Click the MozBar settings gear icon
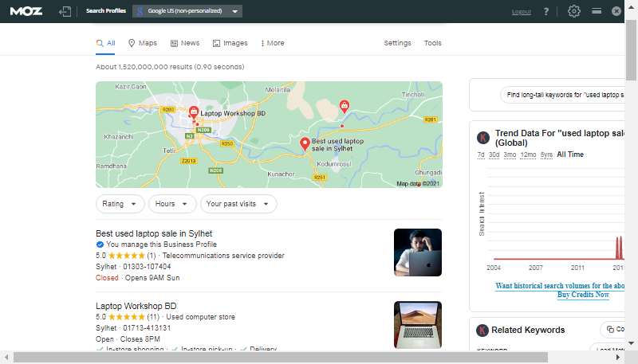This screenshot has width=638, height=364. 574,11
